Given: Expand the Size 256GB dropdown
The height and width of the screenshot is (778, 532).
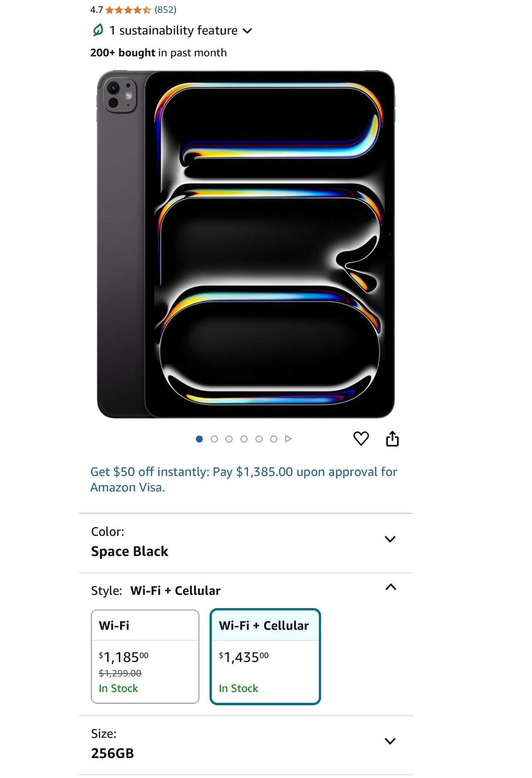Looking at the screenshot, I should 390,741.
